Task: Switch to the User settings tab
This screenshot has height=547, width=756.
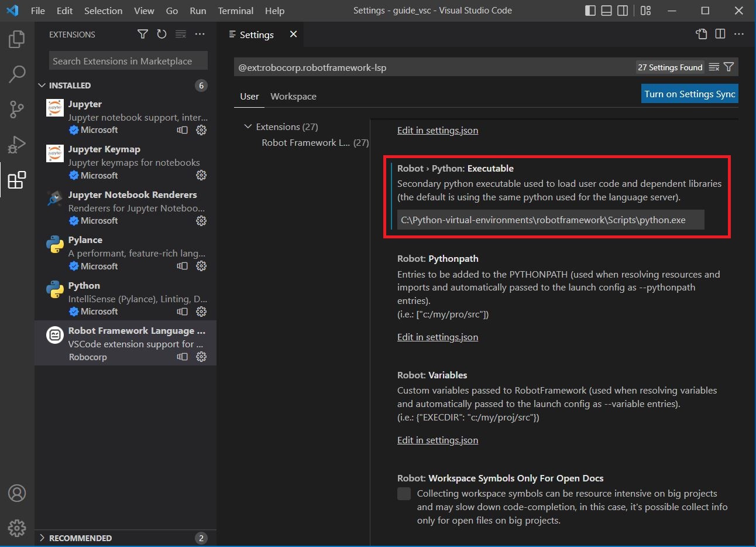Action: click(x=249, y=97)
